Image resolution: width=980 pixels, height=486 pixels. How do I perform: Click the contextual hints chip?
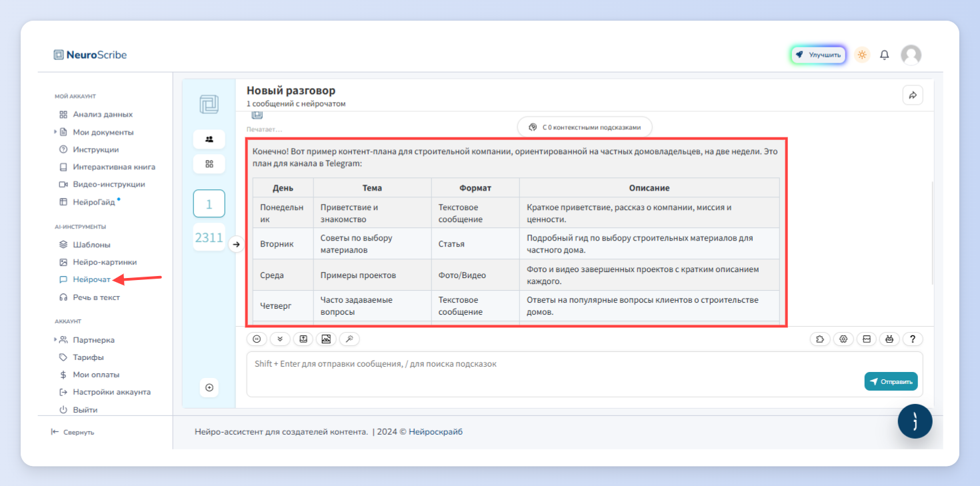pos(585,127)
